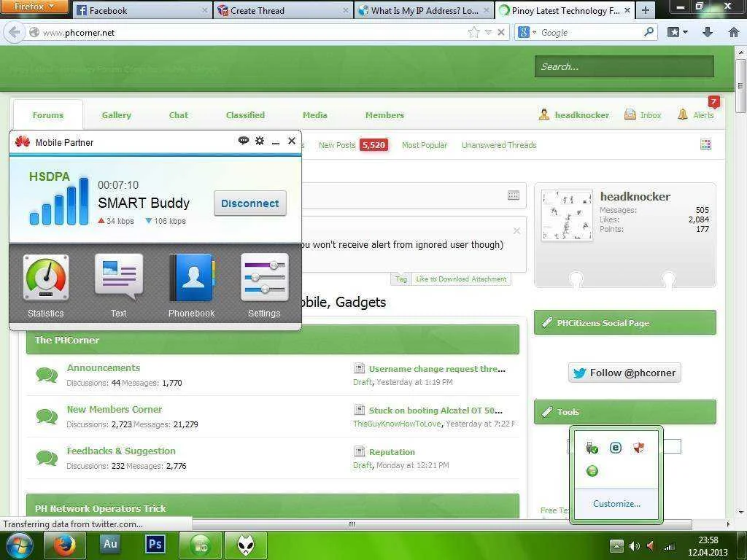
Task: Open Firefox downloads arrow icon
Action: click(x=708, y=32)
